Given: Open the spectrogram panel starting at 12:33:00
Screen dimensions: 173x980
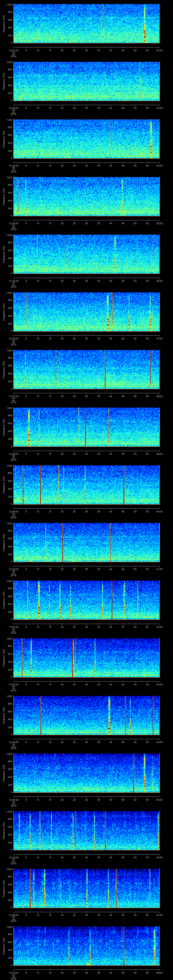Looking at the screenshot, I should (x=87, y=139).
